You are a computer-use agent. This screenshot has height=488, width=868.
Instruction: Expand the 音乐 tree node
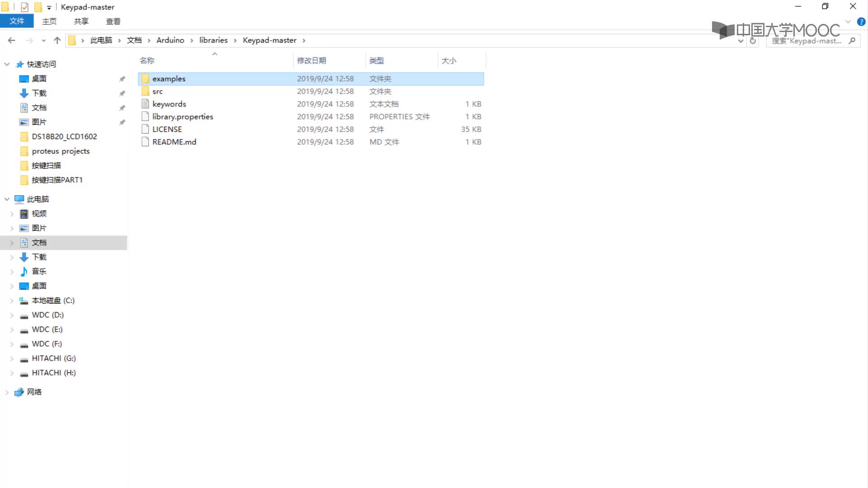click(x=12, y=272)
